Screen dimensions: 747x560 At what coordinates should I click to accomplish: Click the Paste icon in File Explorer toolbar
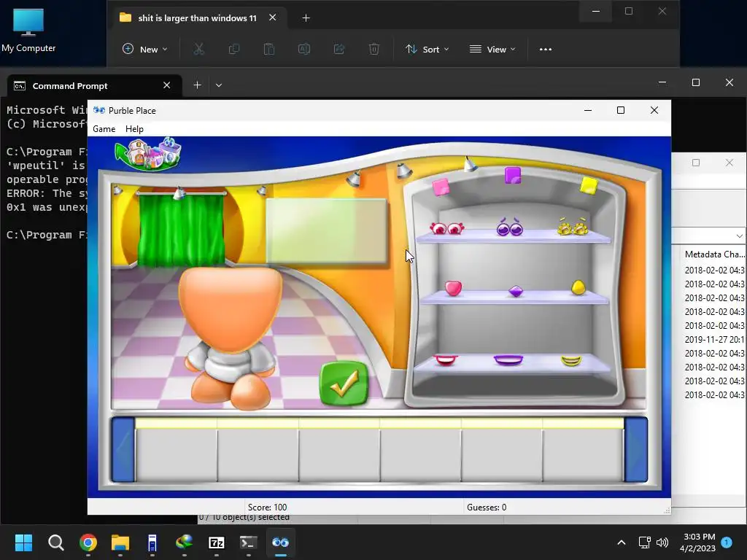point(269,49)
